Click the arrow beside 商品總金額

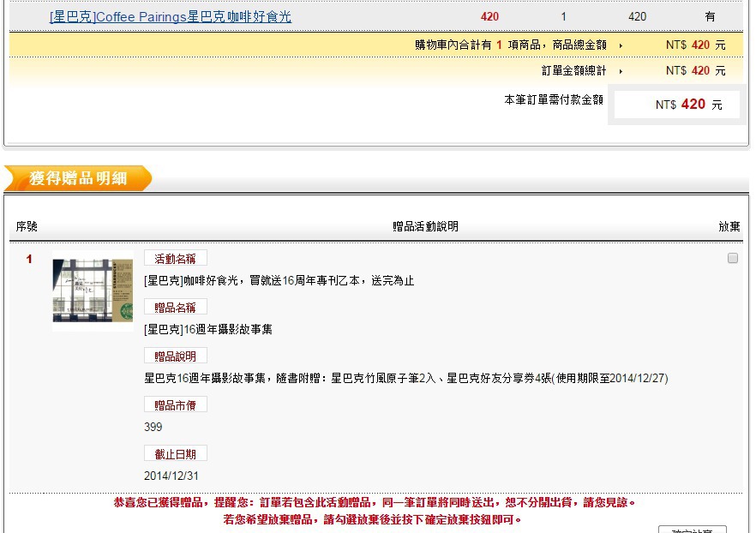coord(621,45)
